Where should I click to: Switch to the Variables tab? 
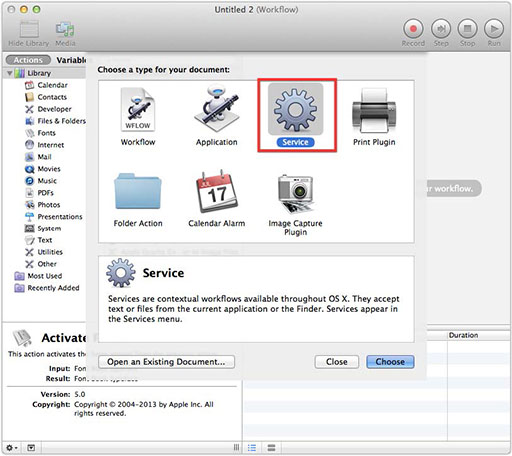pos(71,60)
